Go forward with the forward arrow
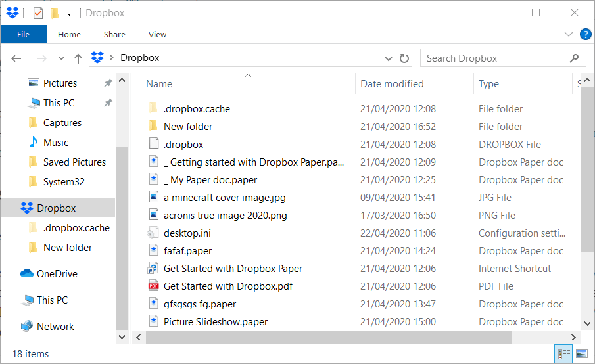Viewport: 595px width, 364px height. click(41, 58)
